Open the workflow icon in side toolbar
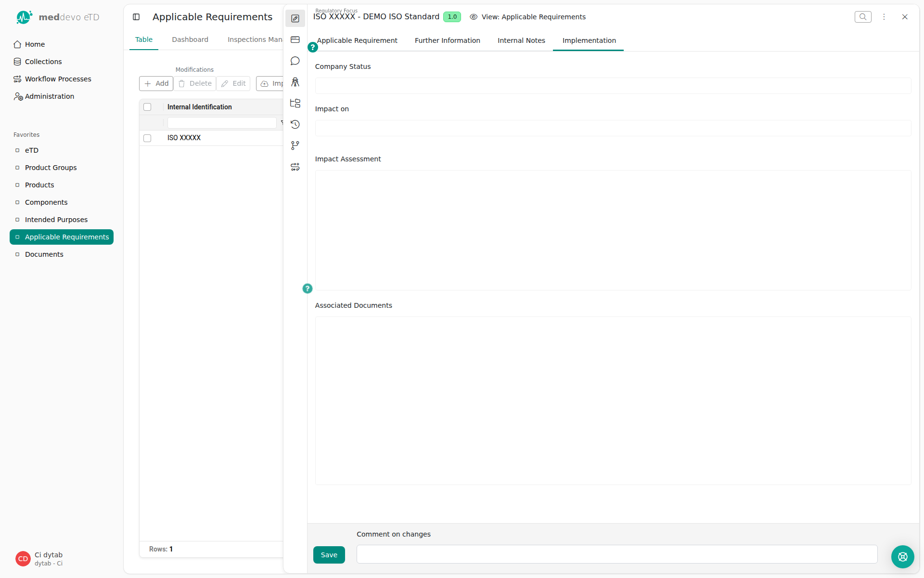The height and width of the screenshot is (578, 924). coord(295,167)
